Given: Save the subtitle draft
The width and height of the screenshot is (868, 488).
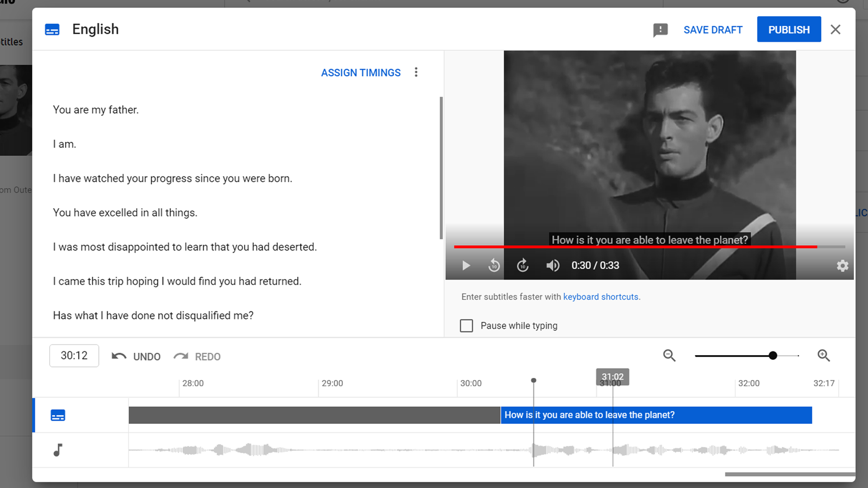Looking at the screenshot, I should (x=713, y=30).
